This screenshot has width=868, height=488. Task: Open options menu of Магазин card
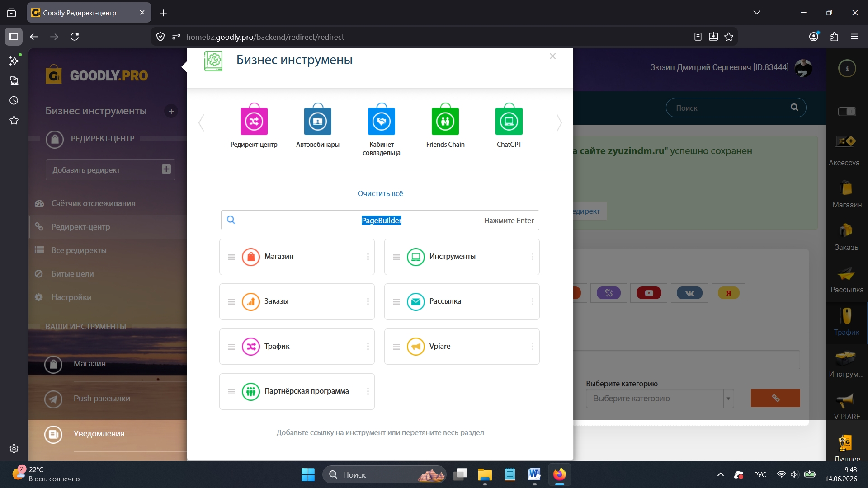[x=368, y=257]
